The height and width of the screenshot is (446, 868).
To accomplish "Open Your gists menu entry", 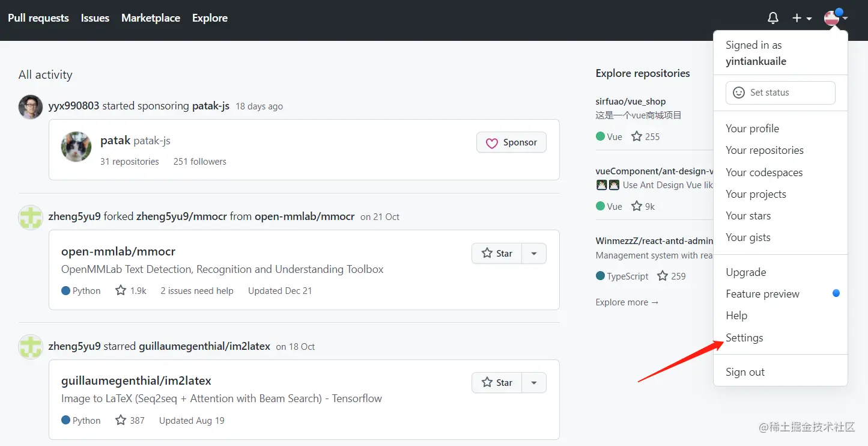I will point(780,237).
